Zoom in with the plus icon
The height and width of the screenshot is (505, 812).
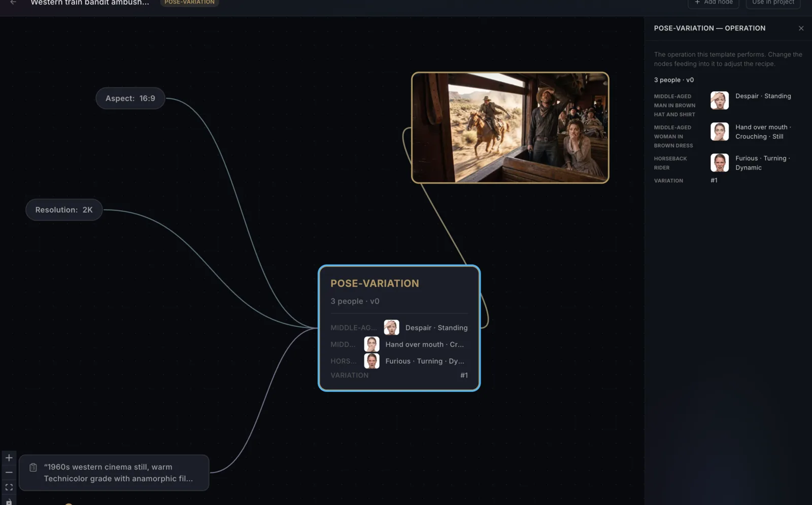9,458
